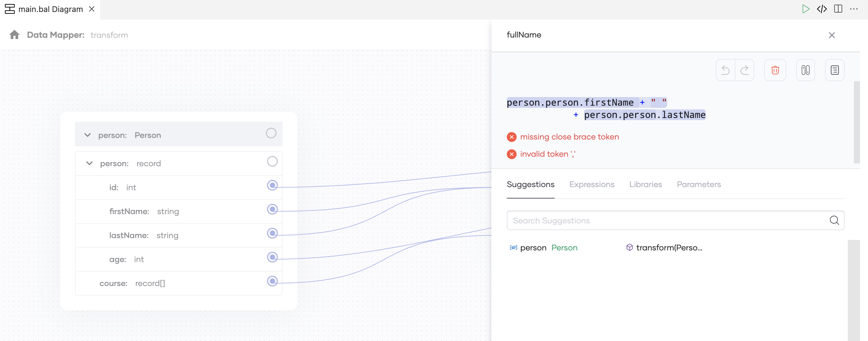Click the document list icon in toolbar
The height and width of the screenshot is (341, 868).
pyautogui.click(x=834, y=70)
